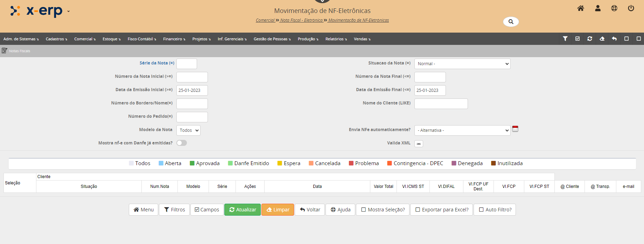Open the Estoque menu
This screenshot has height=244, width=644.
point(111,39)
